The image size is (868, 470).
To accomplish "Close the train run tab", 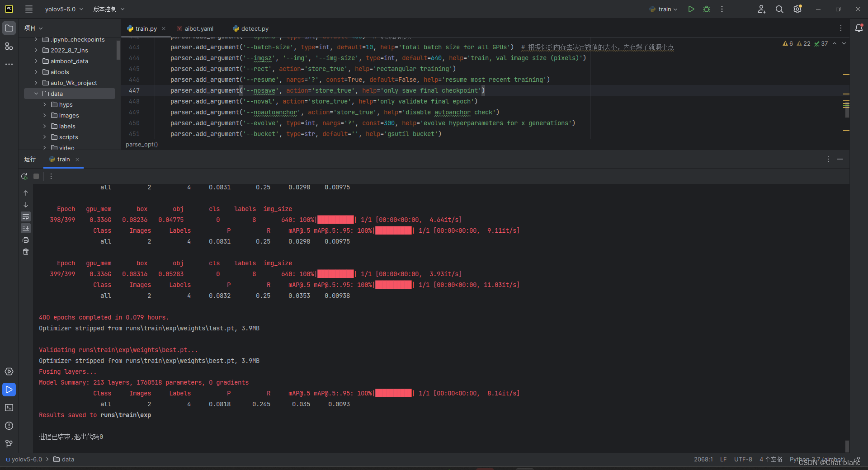I will [x=77, y=159].
